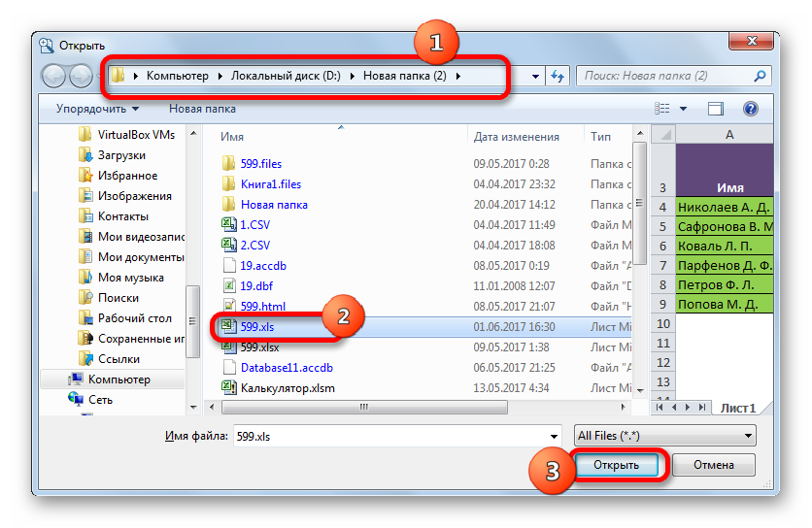This screenshot has width=812, height=528.
Task: Expand the address bar history dropdown arrow
Action: pyautogui.click(x=535, y=77)
